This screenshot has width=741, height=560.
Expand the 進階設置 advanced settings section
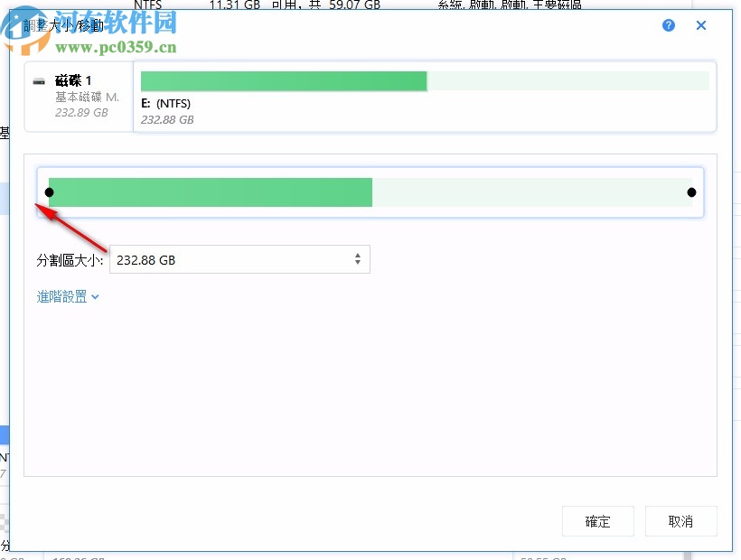[61, 296]
